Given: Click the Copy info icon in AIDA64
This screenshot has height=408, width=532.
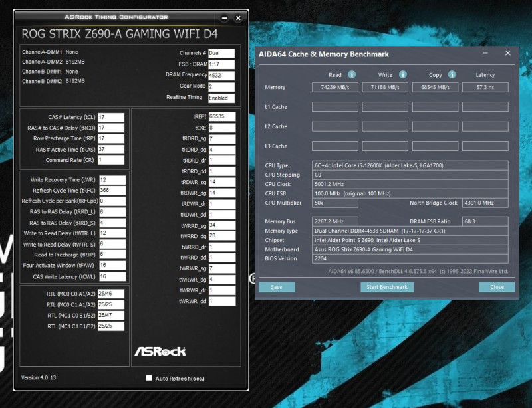Looking at the screenshot, I should coord(452,74).
